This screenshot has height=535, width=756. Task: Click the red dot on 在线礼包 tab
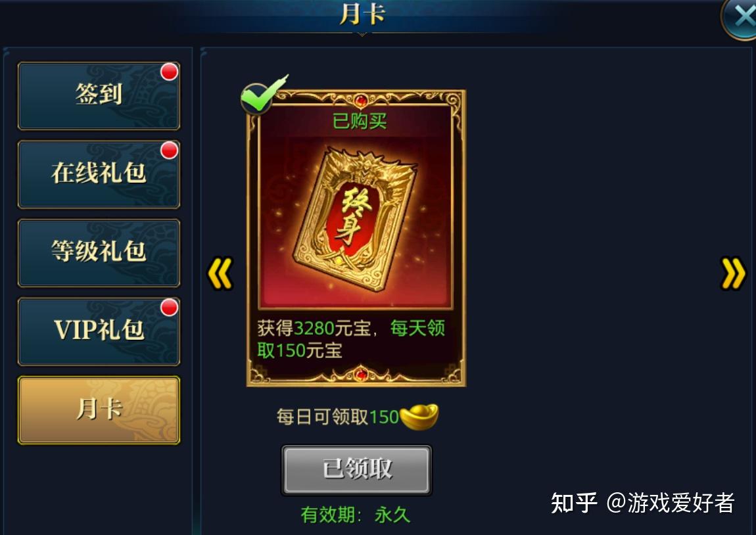coord(169,151)
